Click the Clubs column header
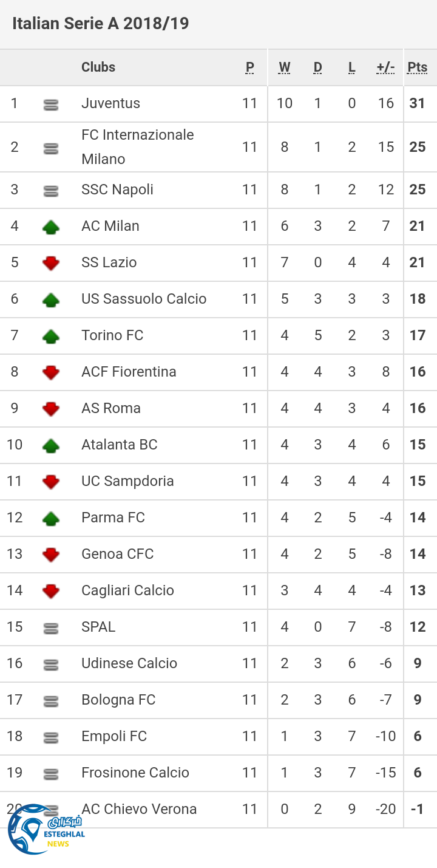The width and height of the screenshot is (437, 868). coord(98,67)
